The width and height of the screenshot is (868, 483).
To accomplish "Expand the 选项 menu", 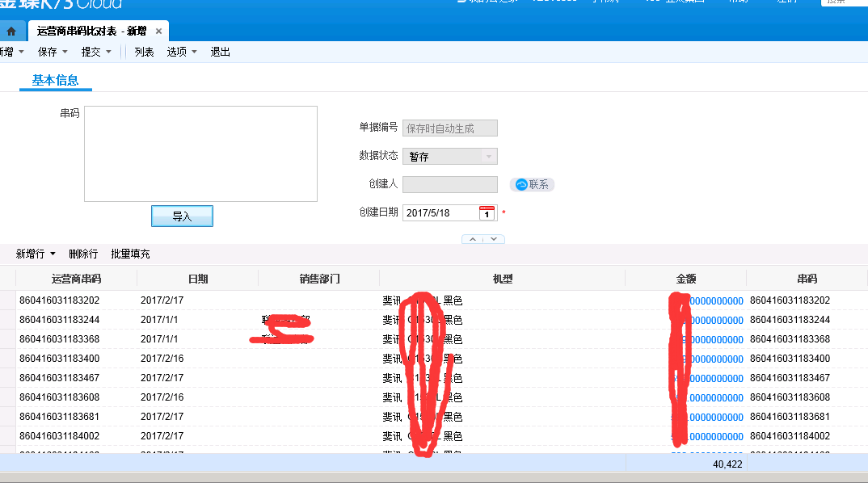I will (182, 52).
